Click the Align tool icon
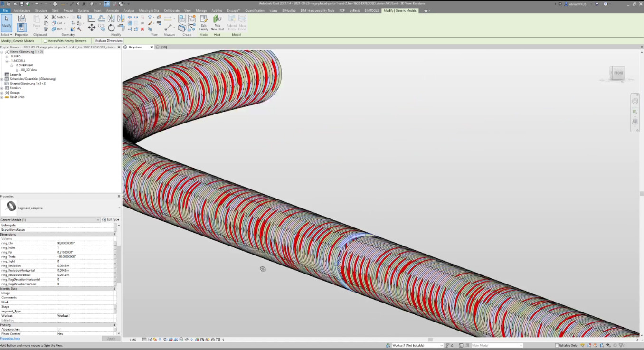This screenshot has width=644, height=350. (x=92, y=18)
